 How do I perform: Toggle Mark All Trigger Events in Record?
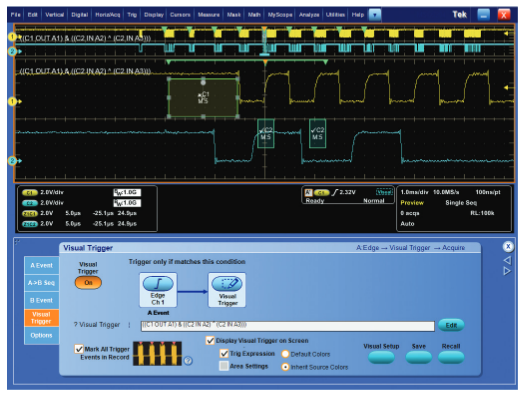(79, 349)
